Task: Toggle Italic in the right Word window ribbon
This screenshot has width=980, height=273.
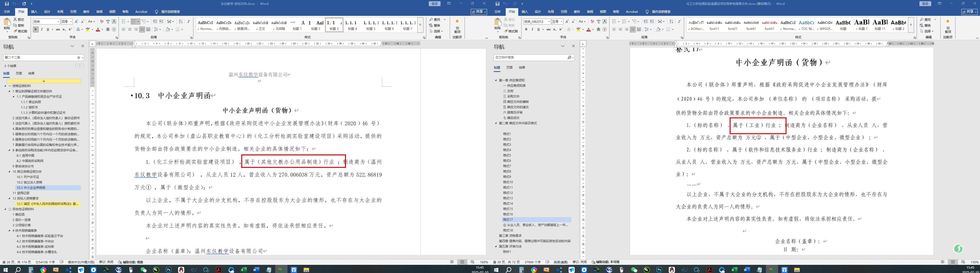Action: [x=532, y=29]
